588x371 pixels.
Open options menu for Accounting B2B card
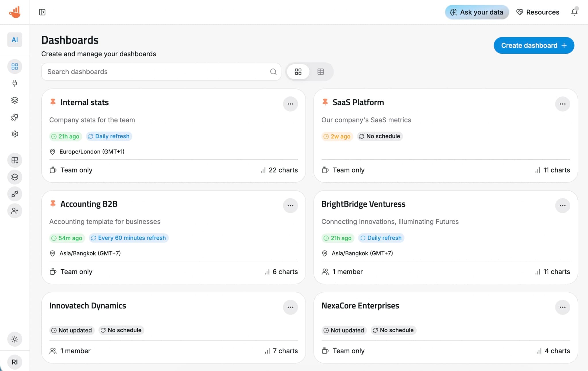(x=290, y=205)
